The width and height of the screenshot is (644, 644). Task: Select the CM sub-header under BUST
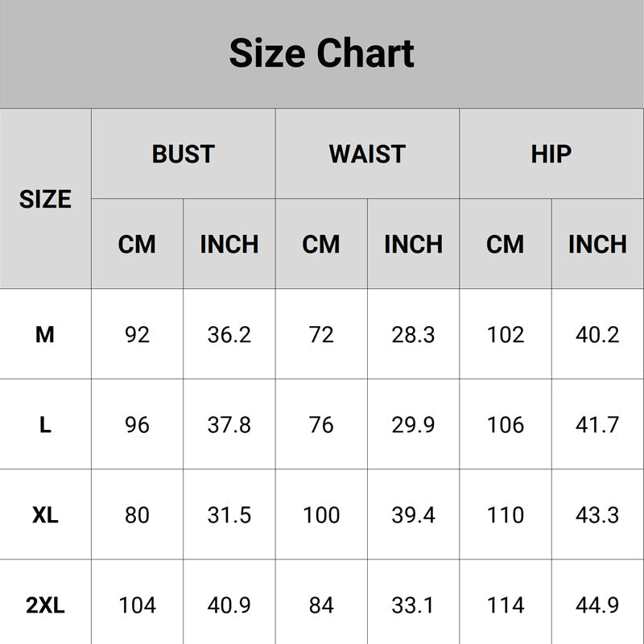pyautogui.click(x=137, y=244)
